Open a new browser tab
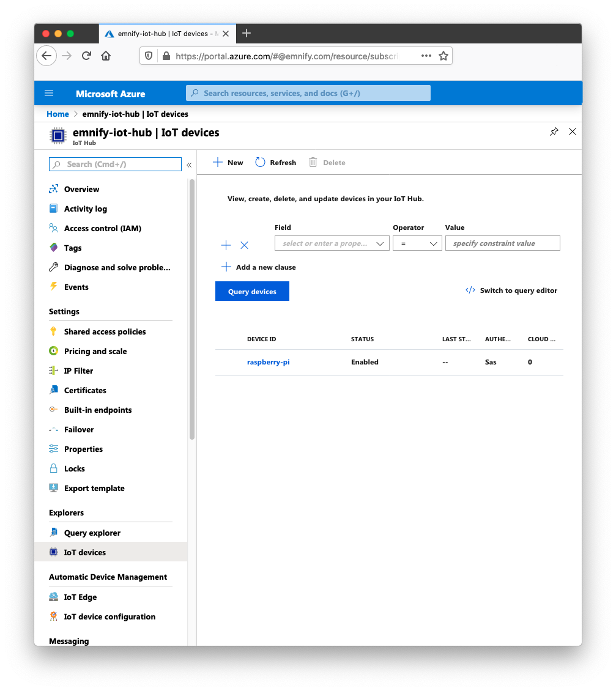 (x=247, y=33)
